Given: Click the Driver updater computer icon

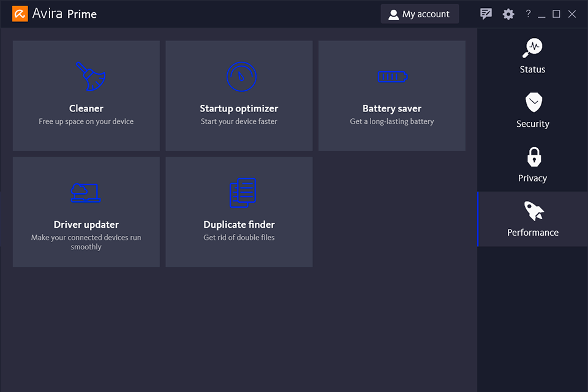Looking at the screenshot, I should pyautogui.click(x=86, y=192).
